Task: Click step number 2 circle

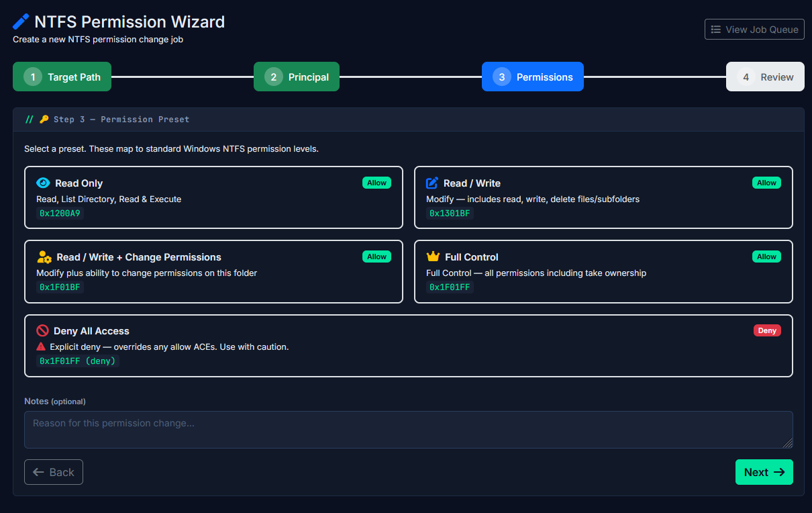Action: (x=273, y=77)
